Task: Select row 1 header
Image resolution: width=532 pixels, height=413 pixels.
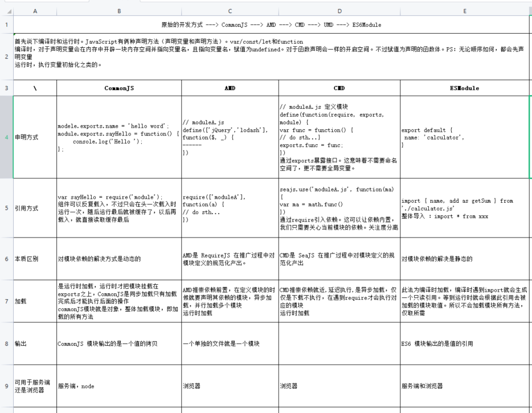Action: (x=6, y=24)
